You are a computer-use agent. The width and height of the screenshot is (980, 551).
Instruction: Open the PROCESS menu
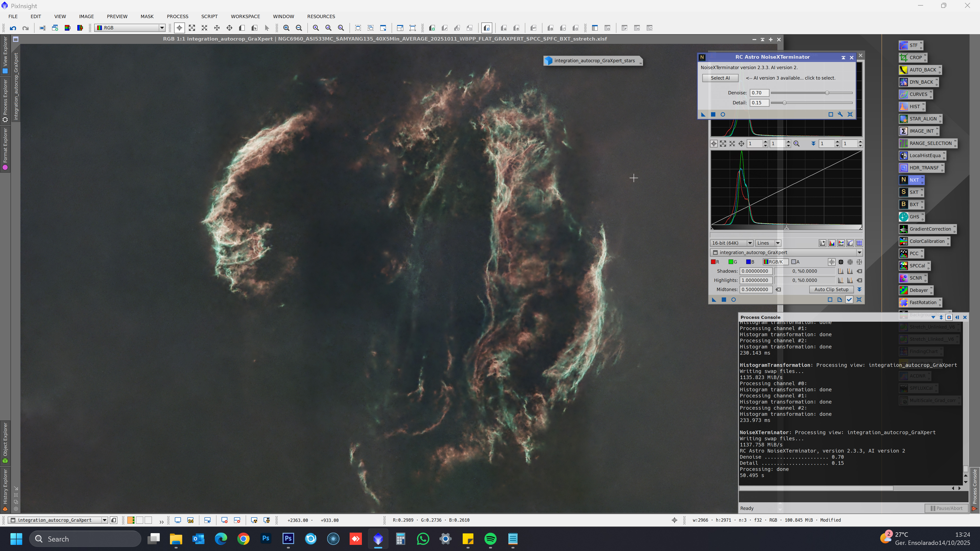click(x=177, y=16)
